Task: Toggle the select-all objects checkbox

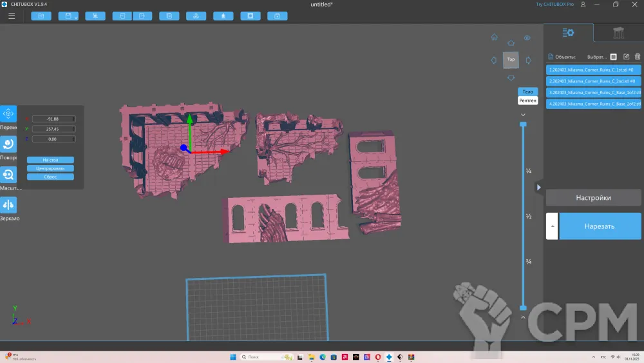Action: (614, 57)
